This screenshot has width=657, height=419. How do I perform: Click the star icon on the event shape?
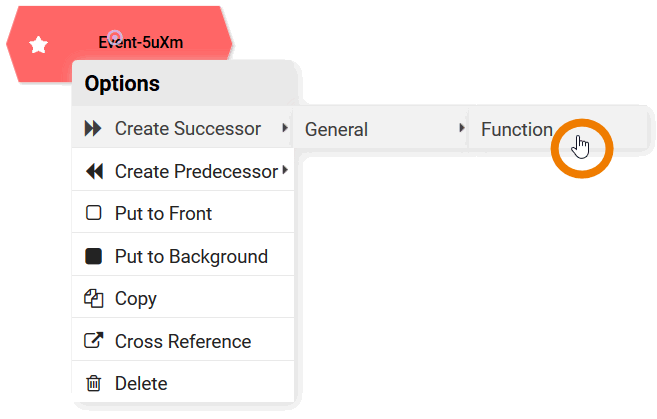(x=39, y=45)
